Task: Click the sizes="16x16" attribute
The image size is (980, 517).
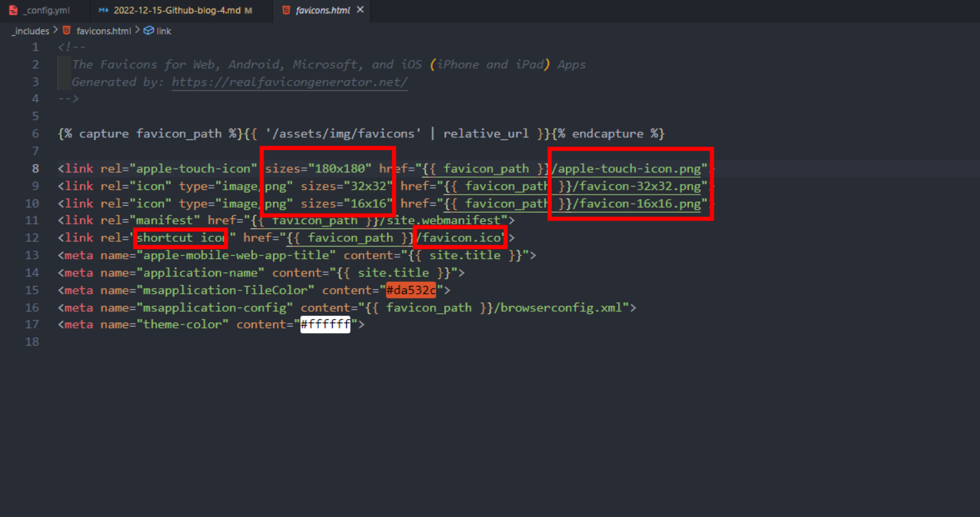Action: point(347,203)
